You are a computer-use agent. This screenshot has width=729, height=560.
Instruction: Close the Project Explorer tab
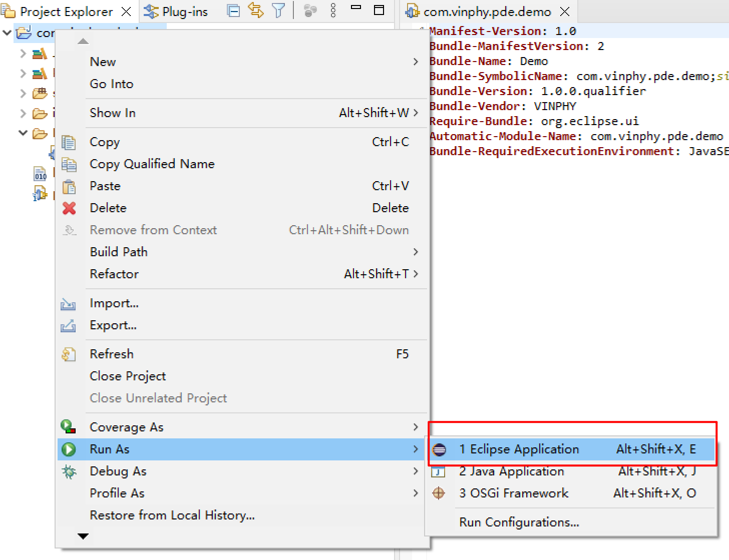click(127, 12)
